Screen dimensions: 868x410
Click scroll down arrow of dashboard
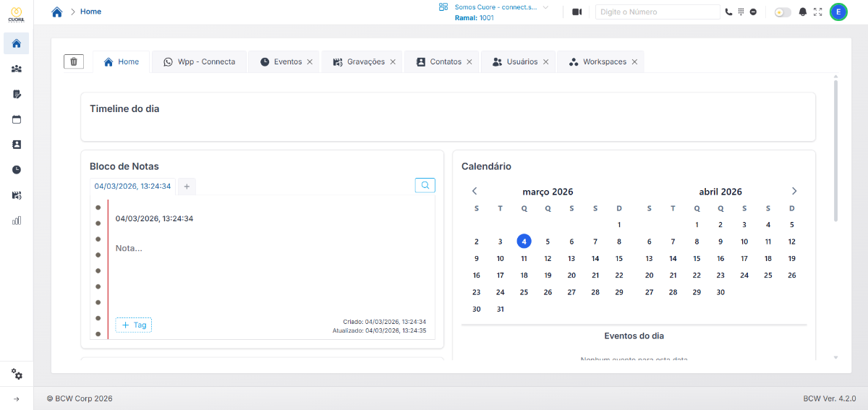(836, 357)
